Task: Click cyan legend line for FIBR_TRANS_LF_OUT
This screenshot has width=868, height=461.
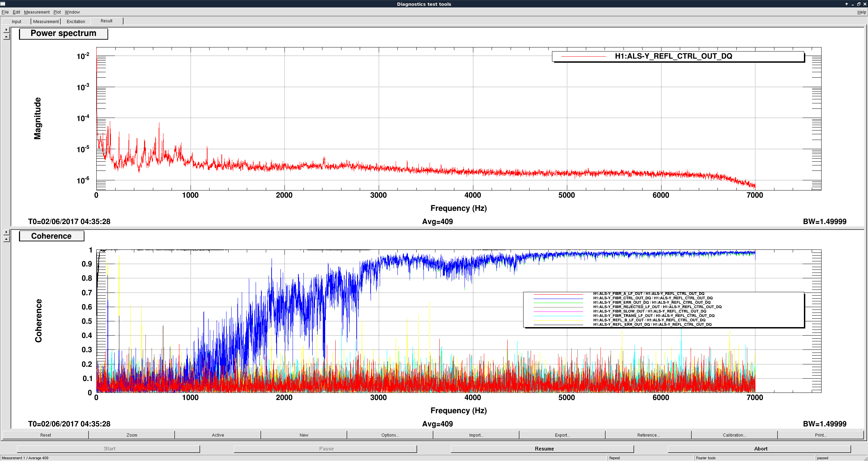Action: pos(558,316)
